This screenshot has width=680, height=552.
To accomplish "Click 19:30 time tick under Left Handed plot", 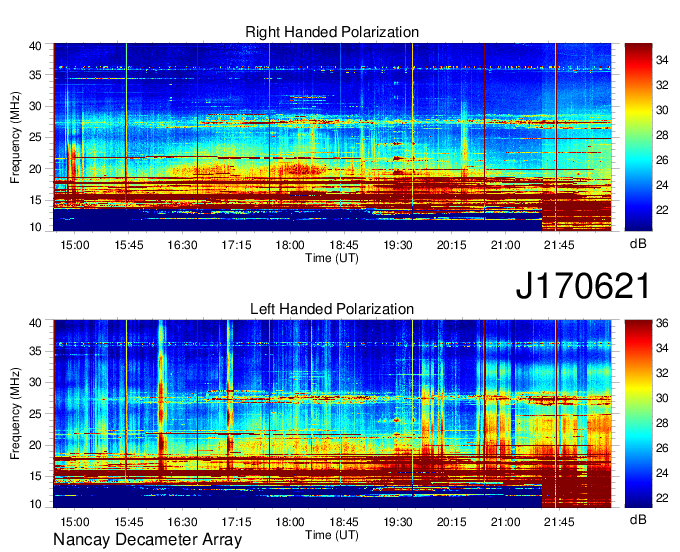I will [398, 522].
